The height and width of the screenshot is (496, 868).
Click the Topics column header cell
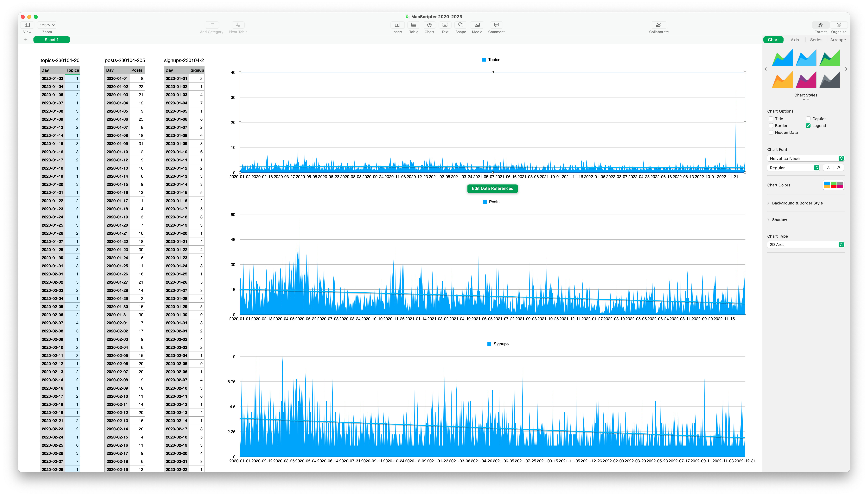[x=73, y=70]
